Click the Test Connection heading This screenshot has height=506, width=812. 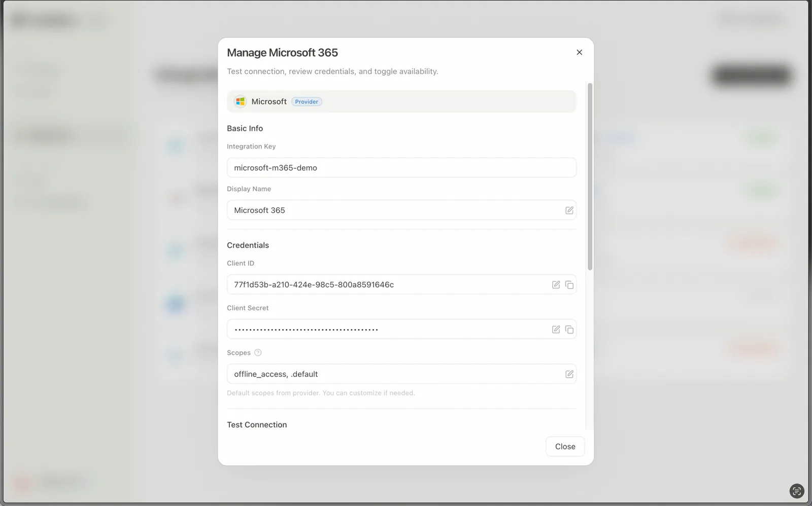point(257,425)
